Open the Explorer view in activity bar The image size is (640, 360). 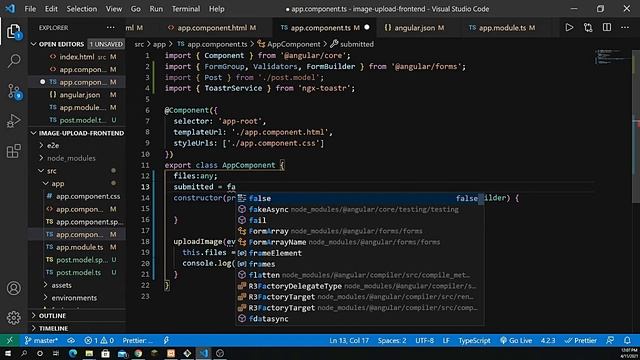tap(13, 31)
